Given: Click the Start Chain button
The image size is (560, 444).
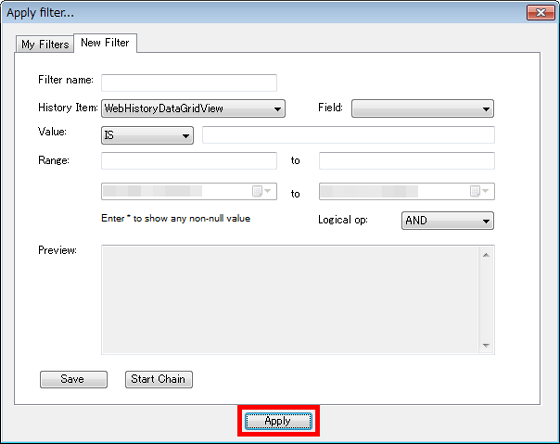Looking at the screenshot, I should pyautogui.click(x=159, y=379).
